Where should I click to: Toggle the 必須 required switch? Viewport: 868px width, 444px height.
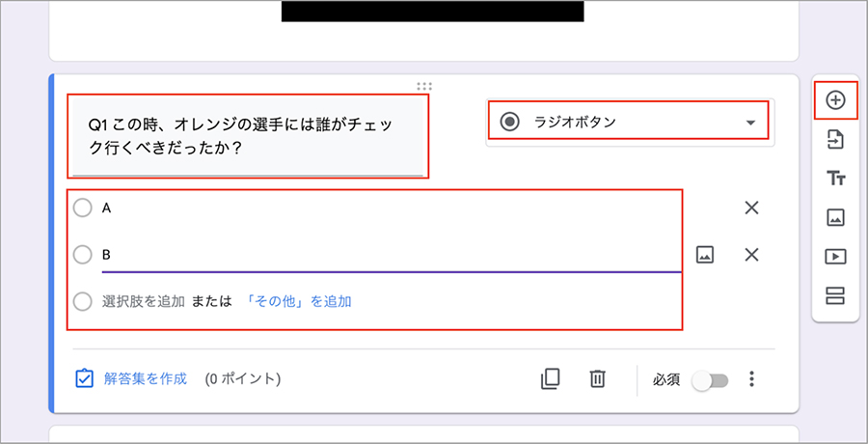pos(710,380)
